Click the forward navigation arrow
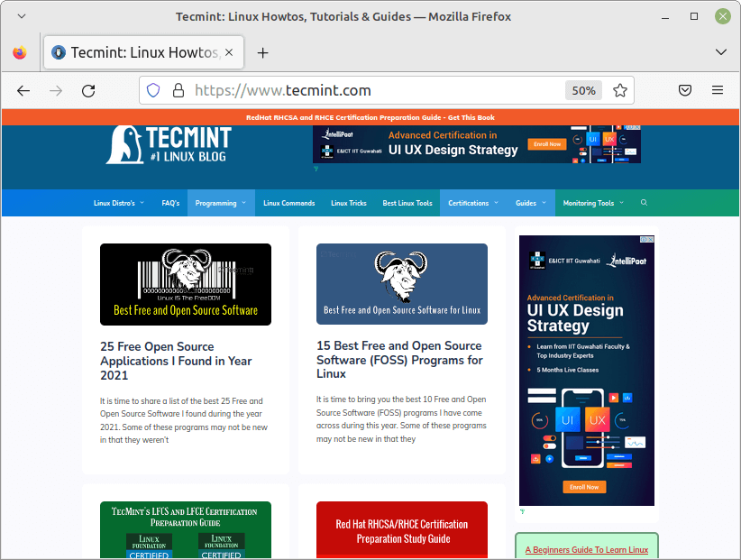 click(x=56, y=90)
